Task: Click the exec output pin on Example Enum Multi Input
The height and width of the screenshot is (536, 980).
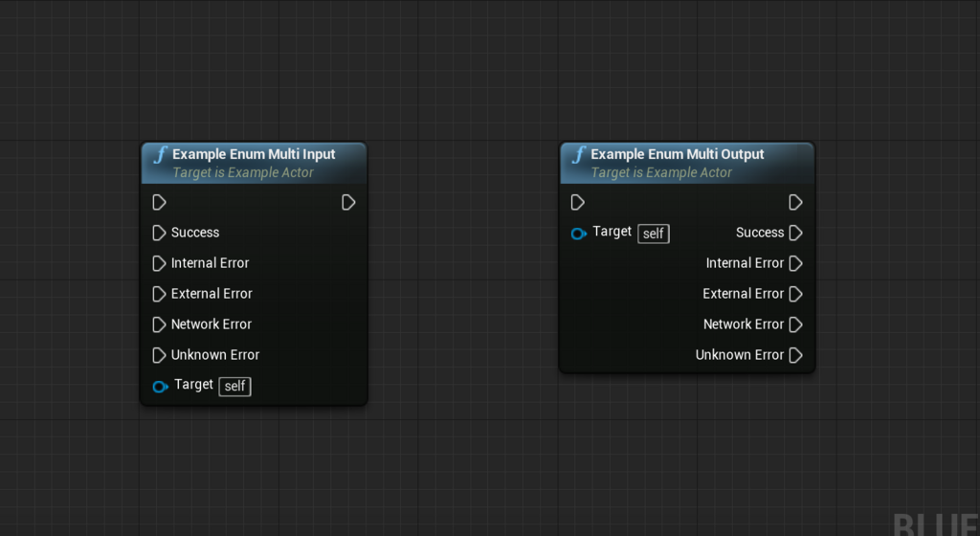Action: click(348, 202)
